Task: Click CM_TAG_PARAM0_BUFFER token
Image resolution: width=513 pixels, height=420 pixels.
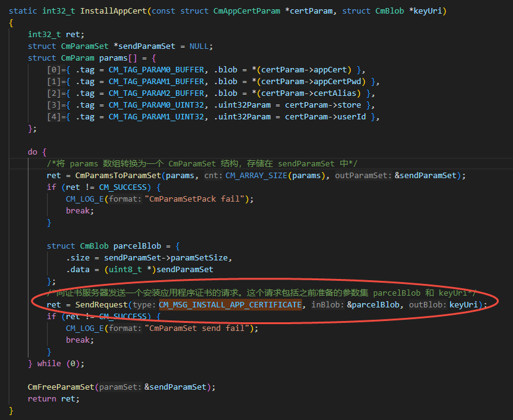Action: [x=157, y=70]
